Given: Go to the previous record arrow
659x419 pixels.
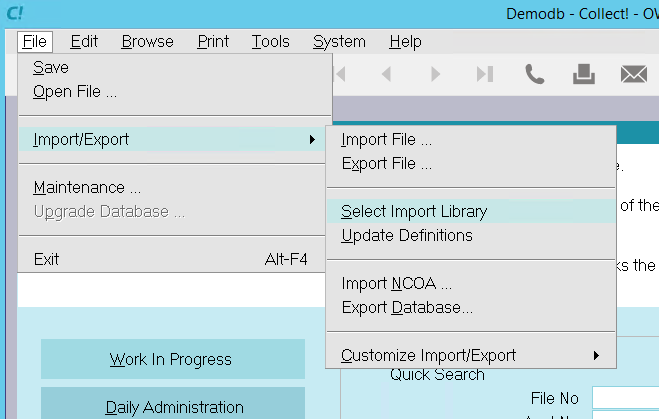Looking at the screenshot, I should coord(387,74).
